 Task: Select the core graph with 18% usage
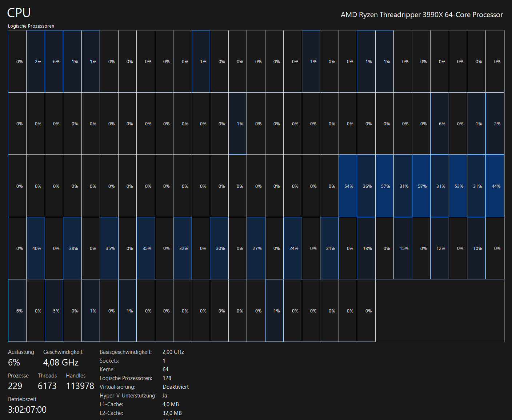pyautogui.click(x=367, y=249)
